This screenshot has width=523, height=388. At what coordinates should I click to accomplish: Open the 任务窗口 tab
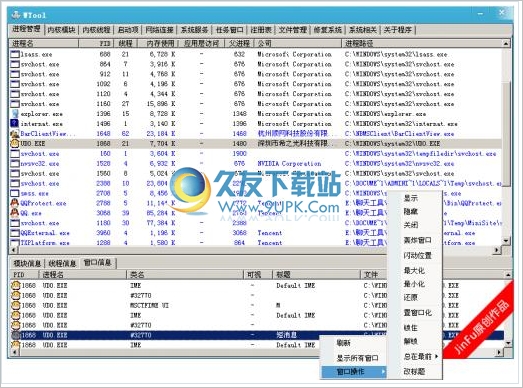[230, 30]
